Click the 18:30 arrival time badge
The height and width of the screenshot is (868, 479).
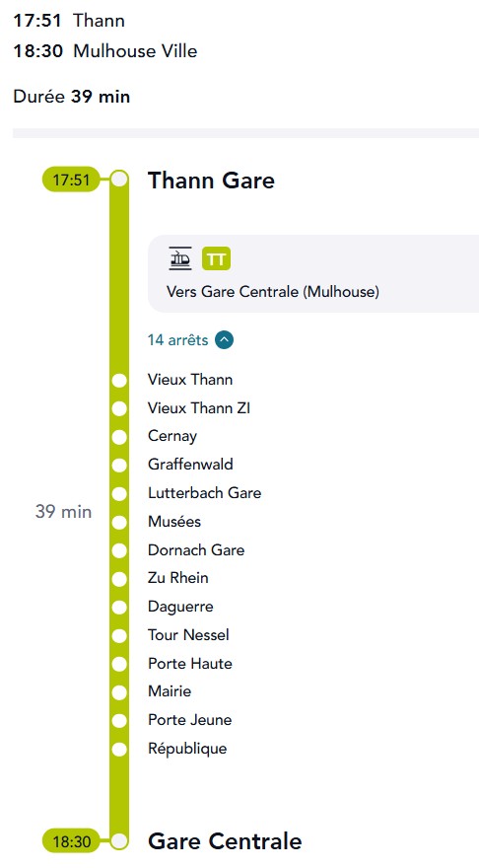click(x=71, y=842)
